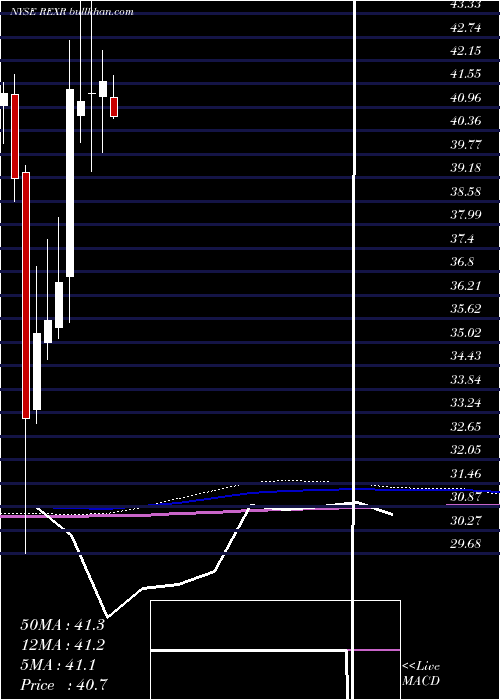Select the tallest red candlestick body
500x700 pixels.
point(26,295)
